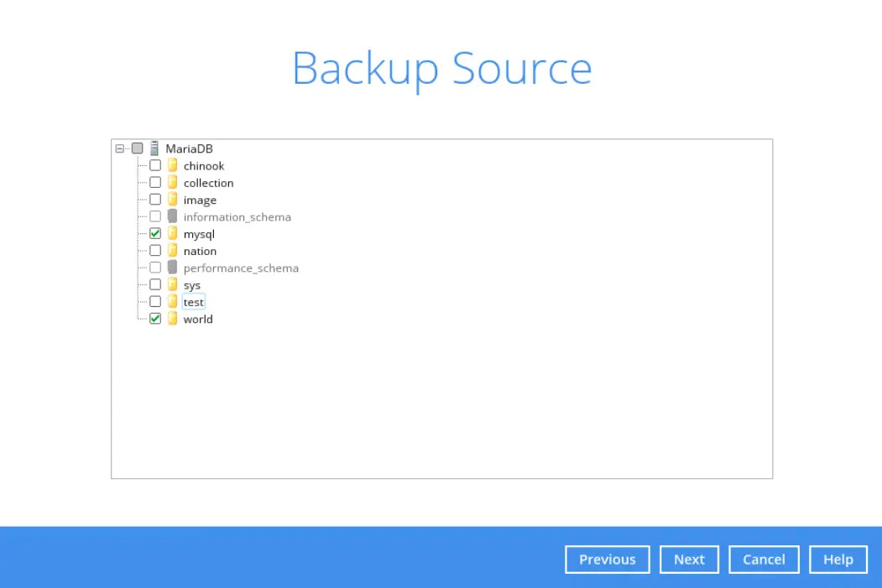Click the MariaDB server icon
Image resolution: width=882 pixels, height=588 pixels.
pyautogui.click(x=155, y=148)
